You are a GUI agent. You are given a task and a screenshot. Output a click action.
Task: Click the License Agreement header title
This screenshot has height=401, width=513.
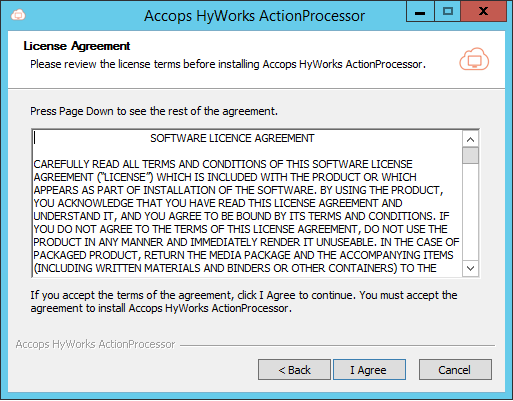(77, 46)
